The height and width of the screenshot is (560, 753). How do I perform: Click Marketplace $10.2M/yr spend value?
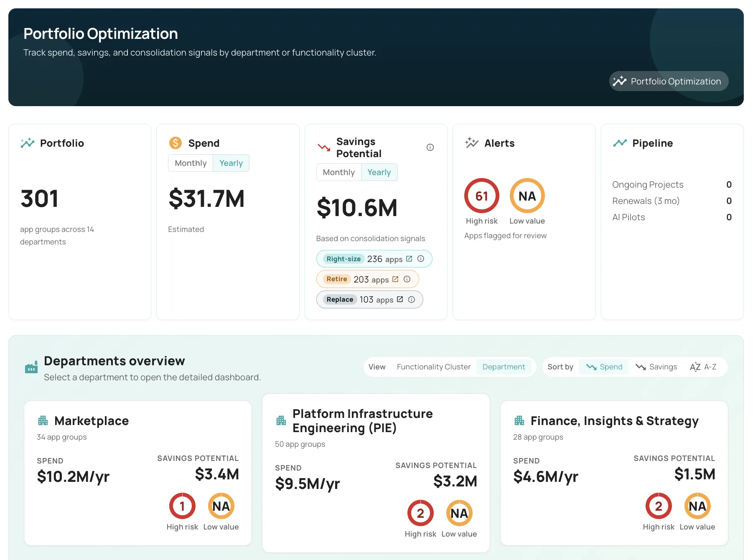(x=73, y=476)
